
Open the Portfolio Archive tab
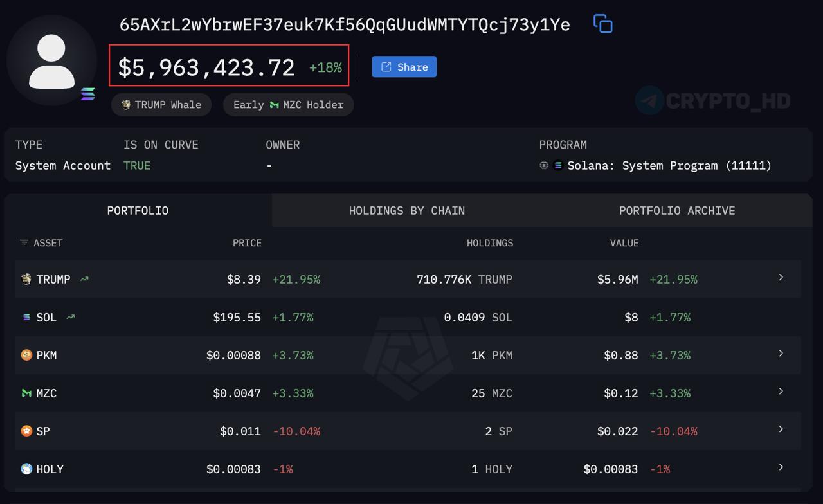[676, 210]
